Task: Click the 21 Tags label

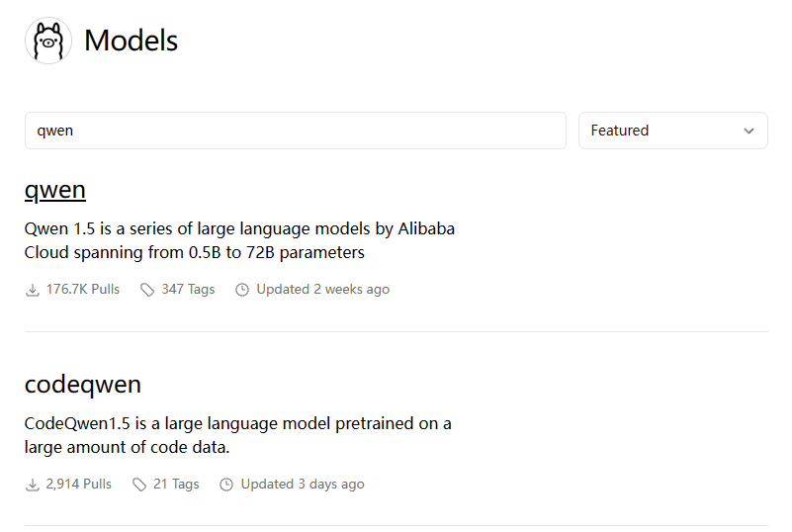Action: tap(176, 485)
